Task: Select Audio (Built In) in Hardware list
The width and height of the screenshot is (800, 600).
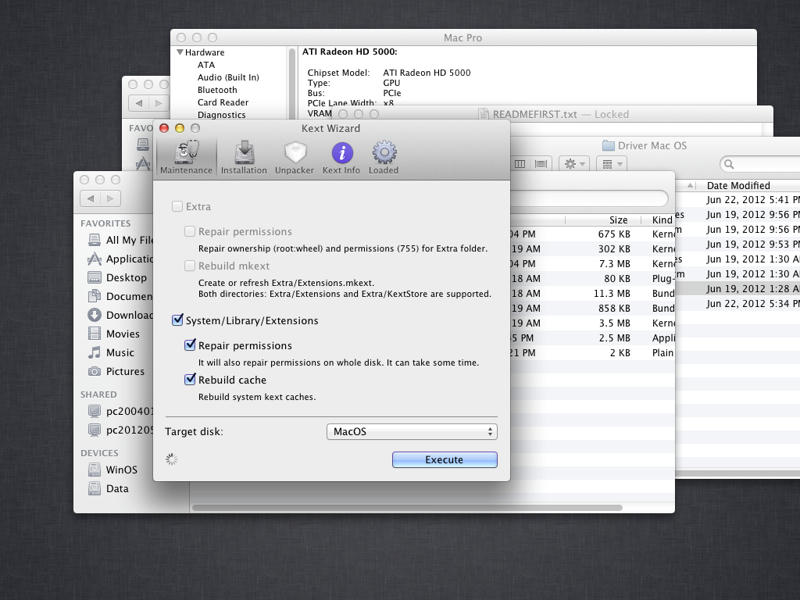Action: (228, 78)
